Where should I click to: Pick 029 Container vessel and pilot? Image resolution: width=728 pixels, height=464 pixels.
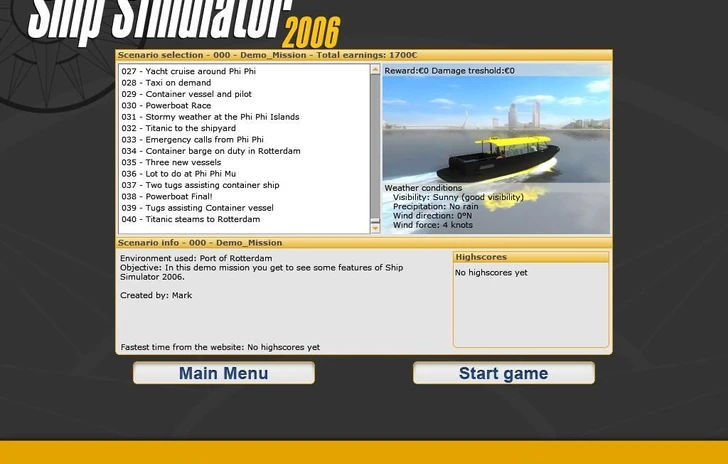[191, 94]
